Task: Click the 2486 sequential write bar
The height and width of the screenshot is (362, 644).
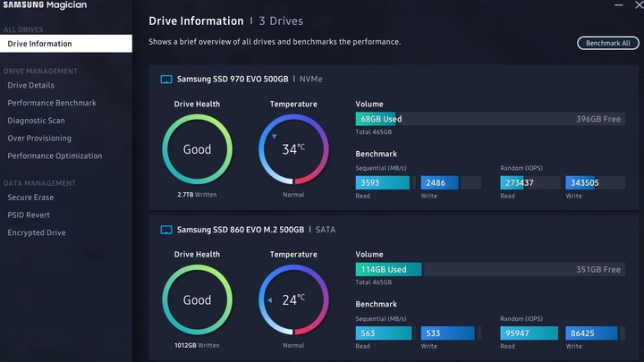Action: [x=451, y=182]
